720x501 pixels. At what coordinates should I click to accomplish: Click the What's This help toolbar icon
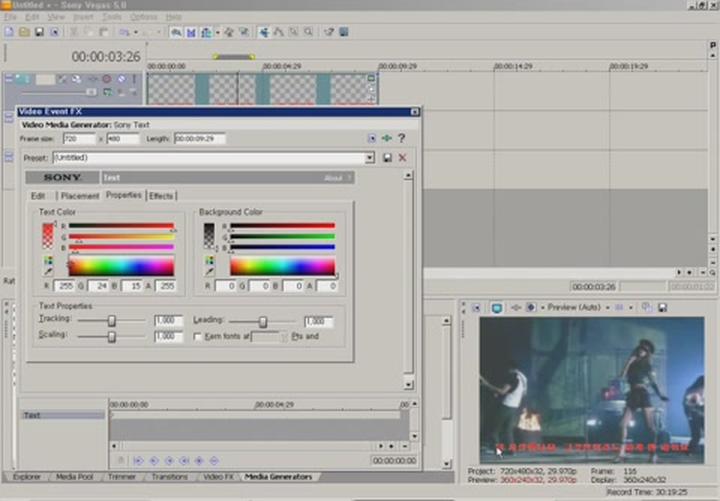[x=329, y=32]
